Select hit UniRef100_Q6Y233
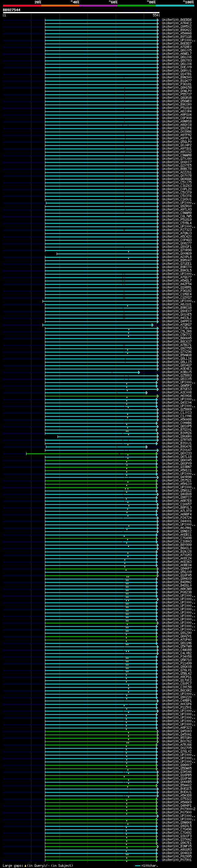The image size is (197, 868). [177, 454]
